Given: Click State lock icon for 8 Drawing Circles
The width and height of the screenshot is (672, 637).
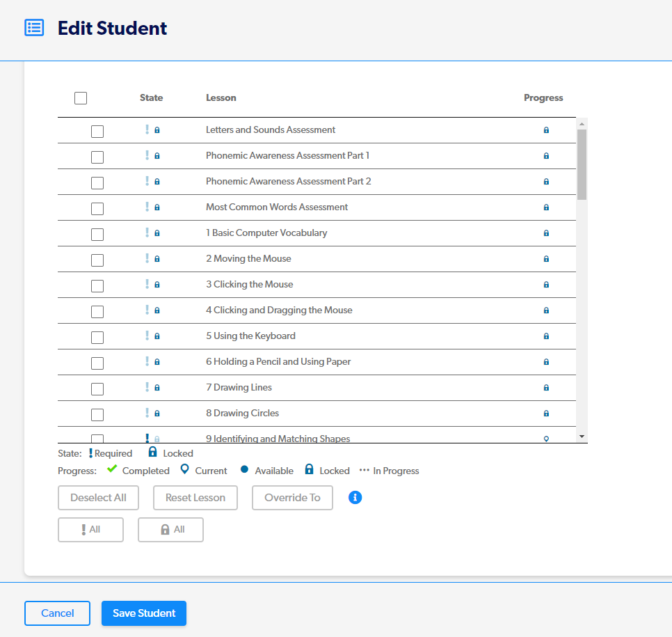Looking at the screenshot, I should coord(157,413).
